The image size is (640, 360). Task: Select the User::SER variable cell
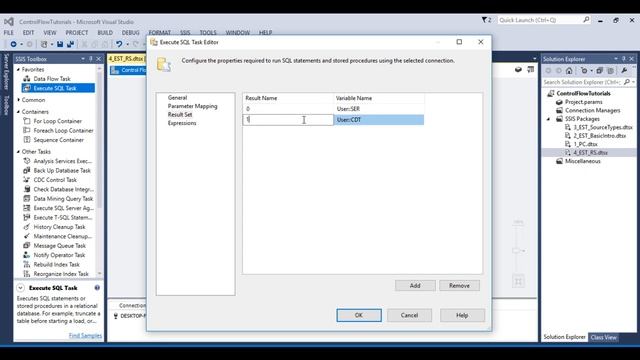[379, 109]
